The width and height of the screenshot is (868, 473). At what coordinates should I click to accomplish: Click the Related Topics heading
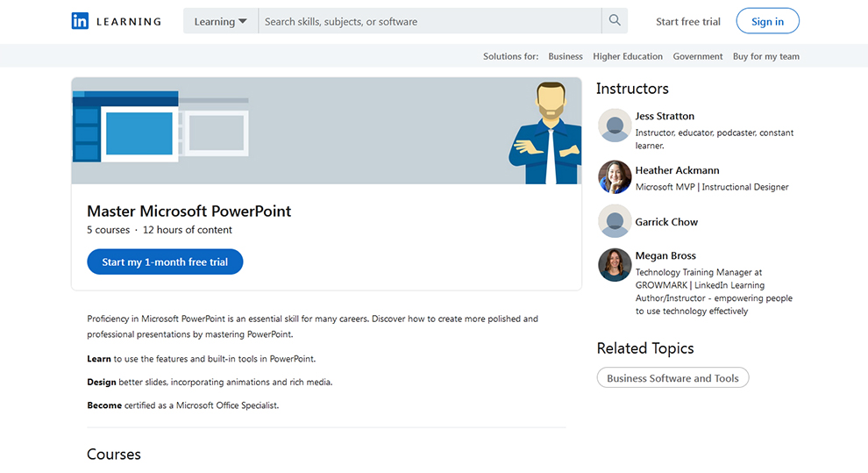(645, 348)
